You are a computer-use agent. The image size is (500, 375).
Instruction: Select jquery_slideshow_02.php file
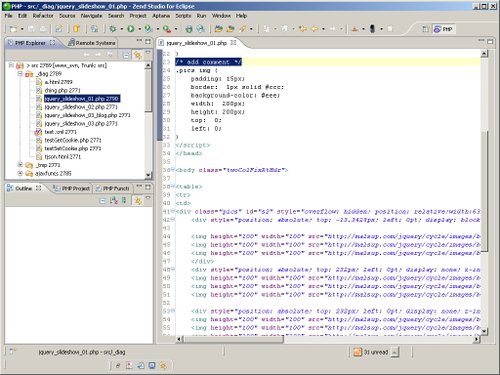coord(81,107)
